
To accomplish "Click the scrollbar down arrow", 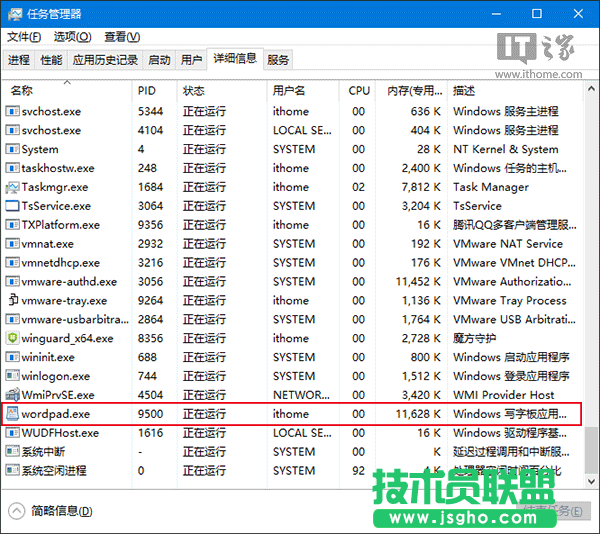I will click(x=591, y=481).
